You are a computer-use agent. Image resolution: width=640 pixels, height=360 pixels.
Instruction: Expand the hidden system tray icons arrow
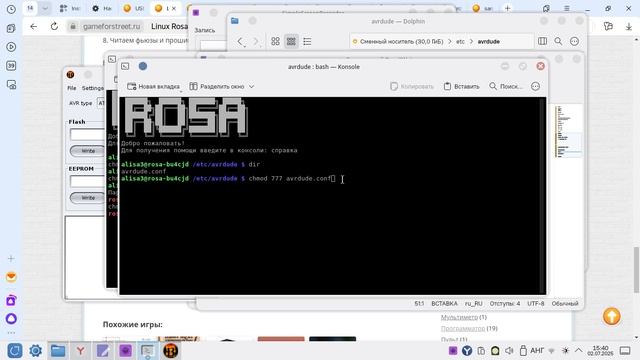click(579, 351)
